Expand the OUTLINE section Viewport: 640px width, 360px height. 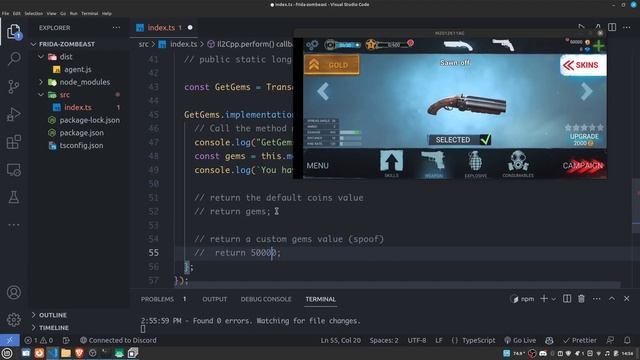tap(53, 315)
